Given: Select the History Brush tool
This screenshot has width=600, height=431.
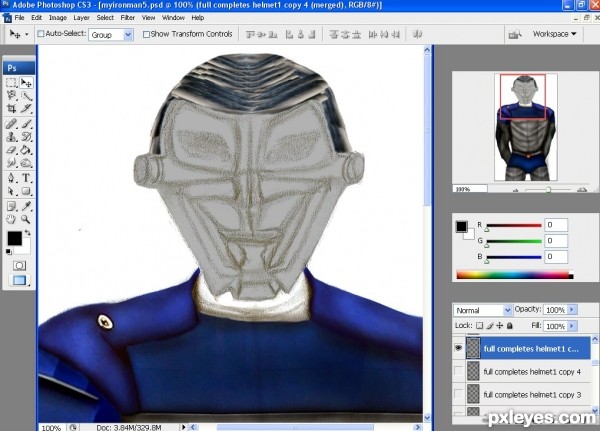Looking at the screenshot, I should (x=26, y=137).
